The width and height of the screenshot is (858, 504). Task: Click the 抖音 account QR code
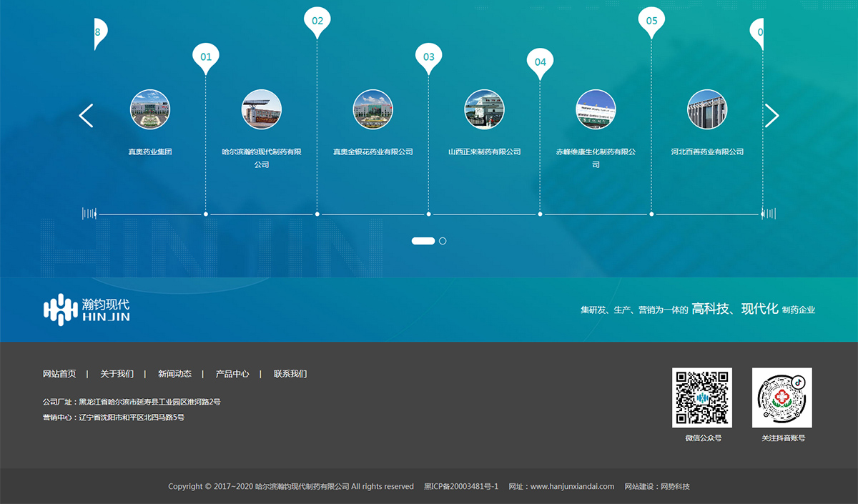click(782, 397)
